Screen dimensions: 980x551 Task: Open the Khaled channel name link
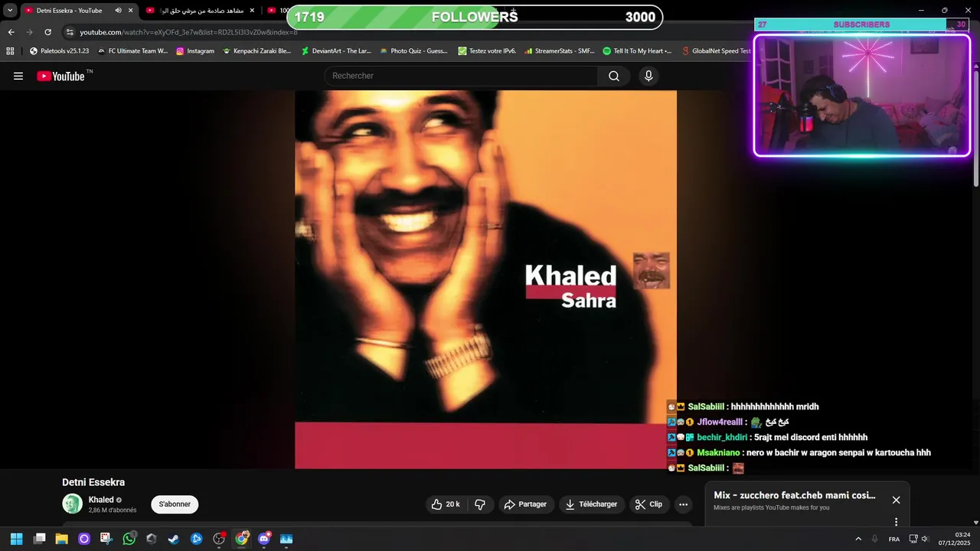coord(101,500)
